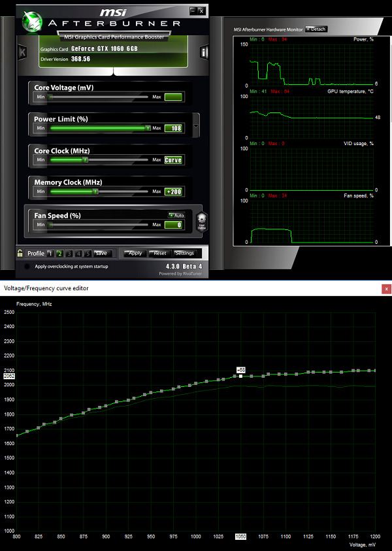Screen dimensions: 392x551
Task: Click the Apply button
Action: pos(135,253)
